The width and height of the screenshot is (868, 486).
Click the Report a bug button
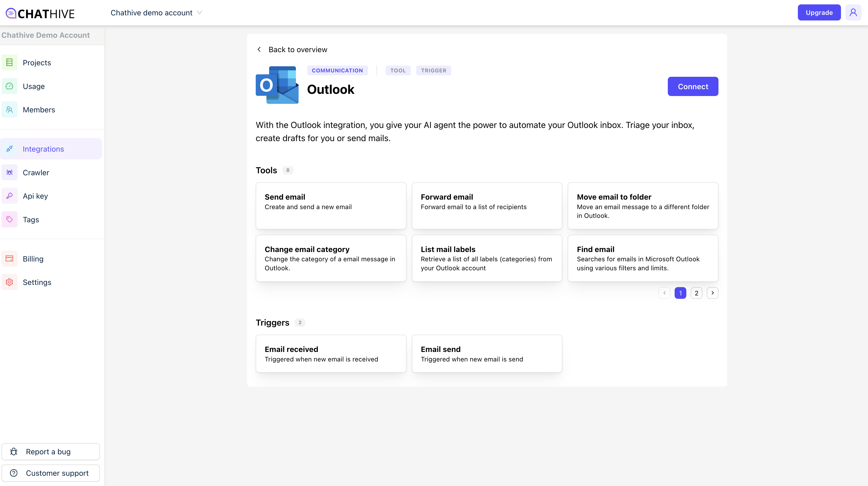tap(51, 452)
